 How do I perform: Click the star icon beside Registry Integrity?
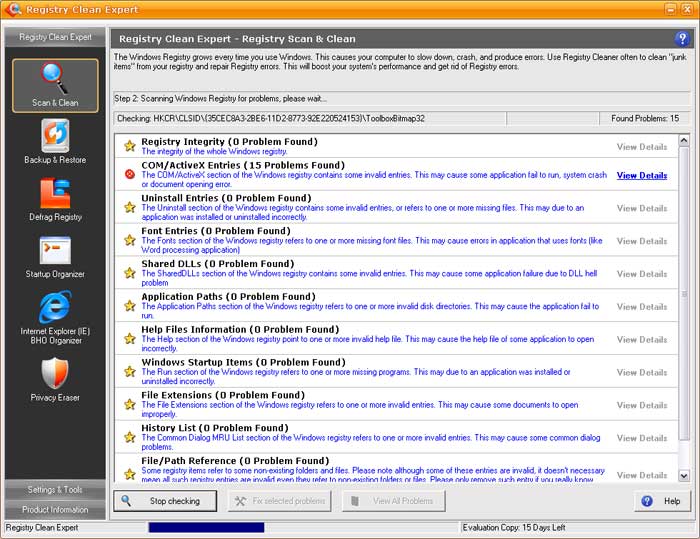click(x=130, y=146)
